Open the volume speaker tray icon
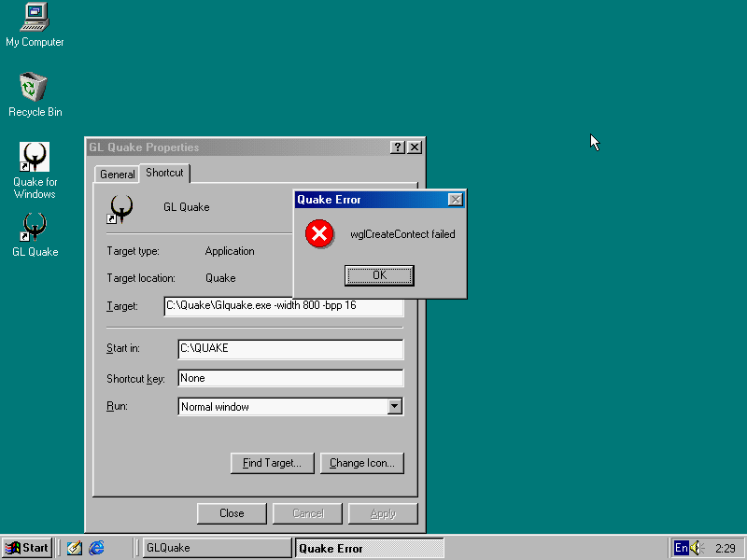Screen dimensions: 747x560 click(x=697, y=548)
